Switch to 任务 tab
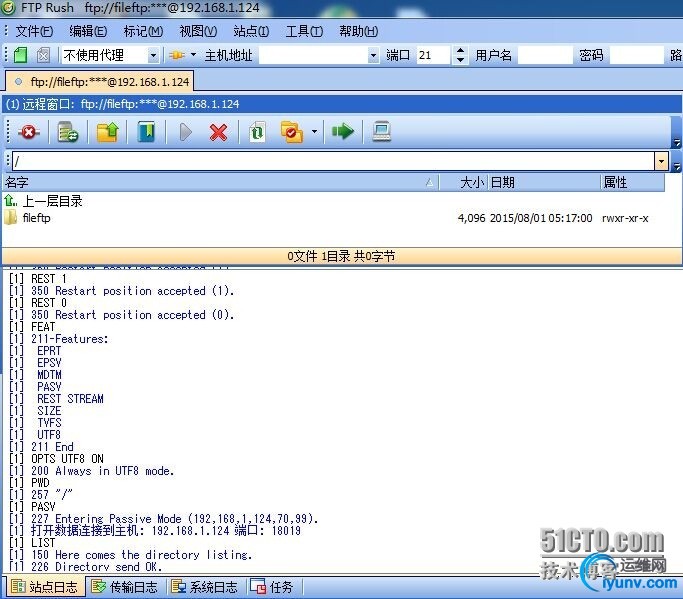The image size is (683, 599). [271, 587]
